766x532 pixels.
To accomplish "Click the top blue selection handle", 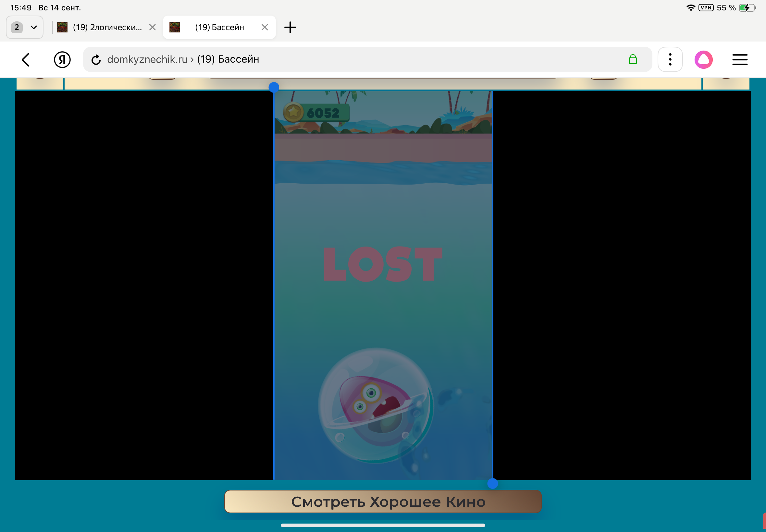I will (x=274, y=87).
